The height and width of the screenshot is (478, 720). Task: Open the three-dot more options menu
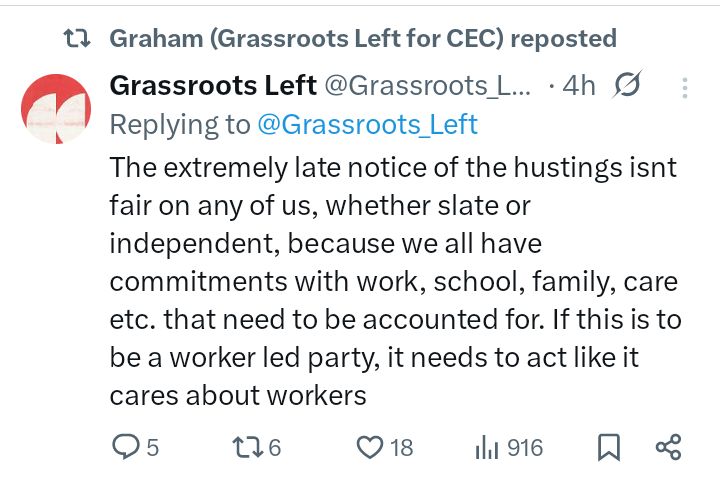pyautogui.click(x=685, y=88)
